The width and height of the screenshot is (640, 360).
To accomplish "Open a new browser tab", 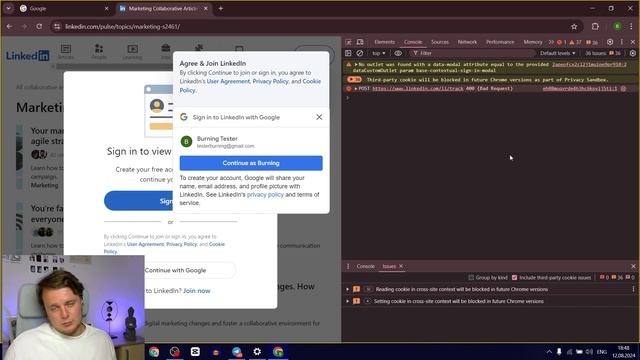I will pyautogui.click(x=220, y=9).
